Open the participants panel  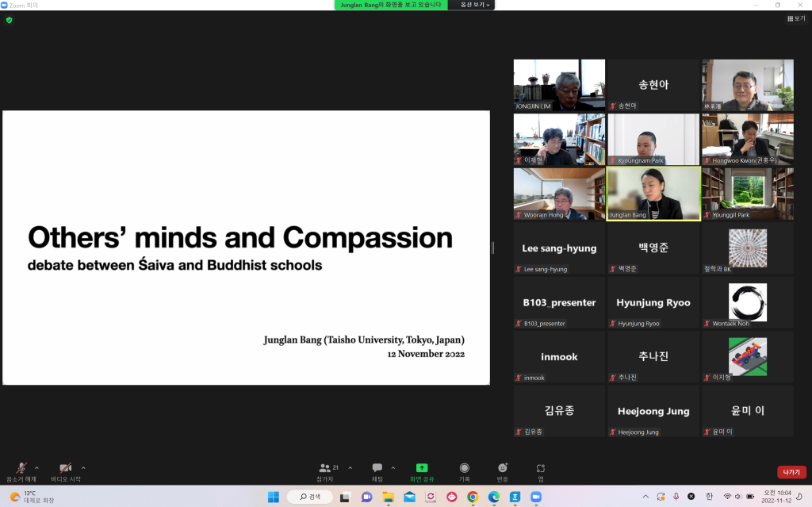tap(325, 469)
